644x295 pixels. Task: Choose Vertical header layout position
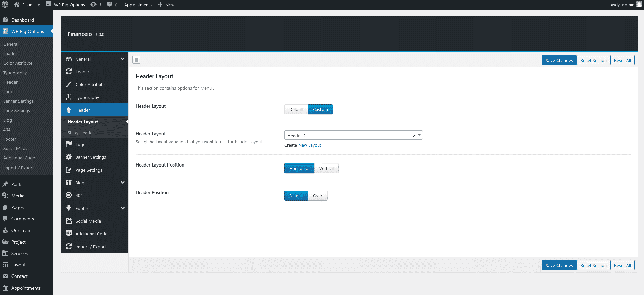pyautogui.click(x=327, y=168)
